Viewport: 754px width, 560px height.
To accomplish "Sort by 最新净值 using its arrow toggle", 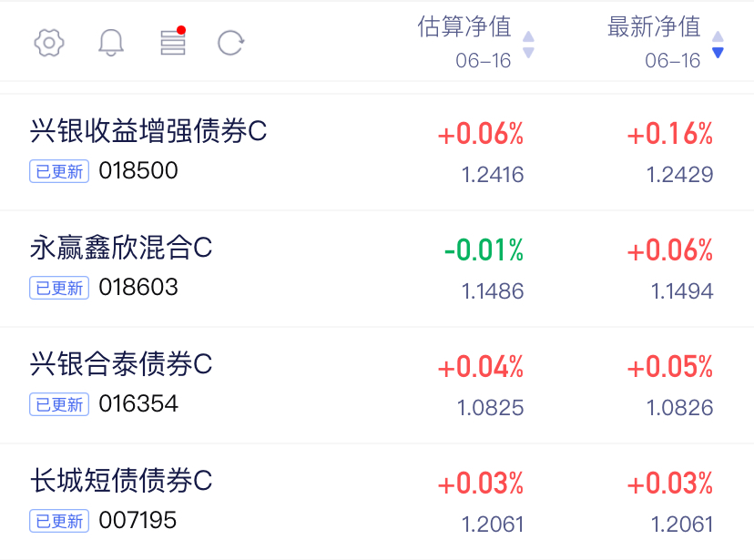I will tap(718, 45).
